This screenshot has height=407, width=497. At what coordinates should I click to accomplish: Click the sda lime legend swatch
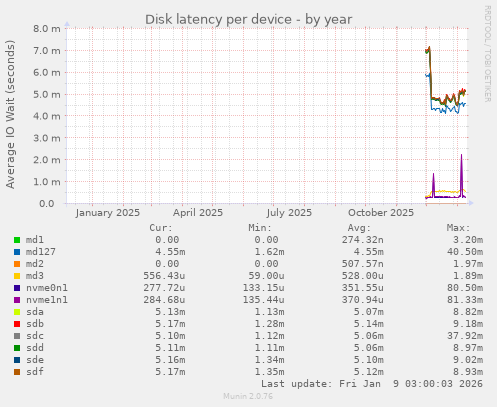click(17, 312)
